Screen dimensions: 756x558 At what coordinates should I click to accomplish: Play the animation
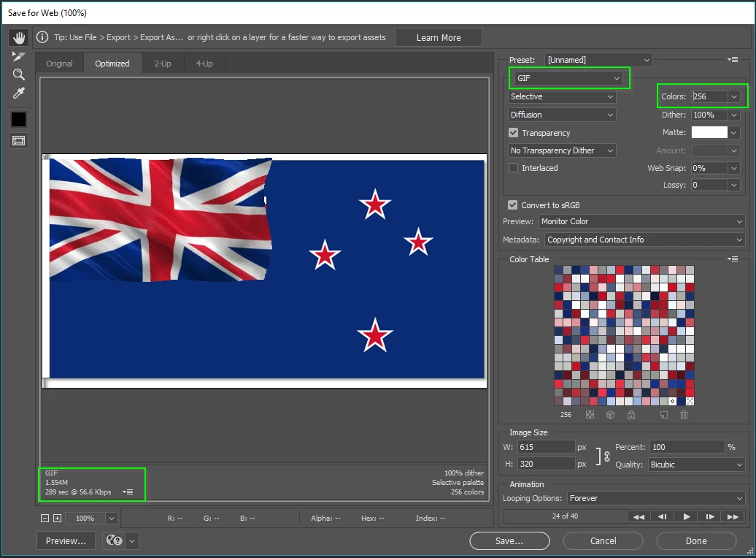pos(687,516)
